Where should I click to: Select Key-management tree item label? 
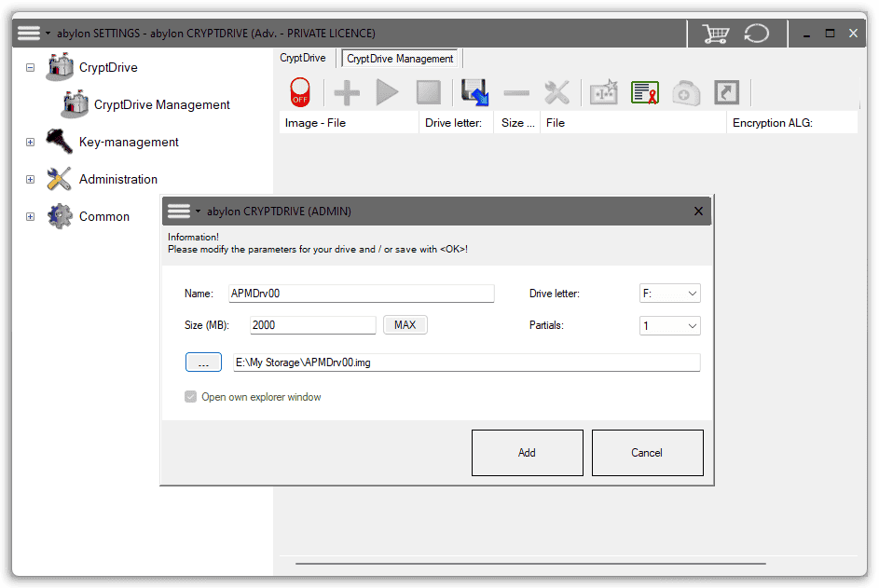[129, 142]
